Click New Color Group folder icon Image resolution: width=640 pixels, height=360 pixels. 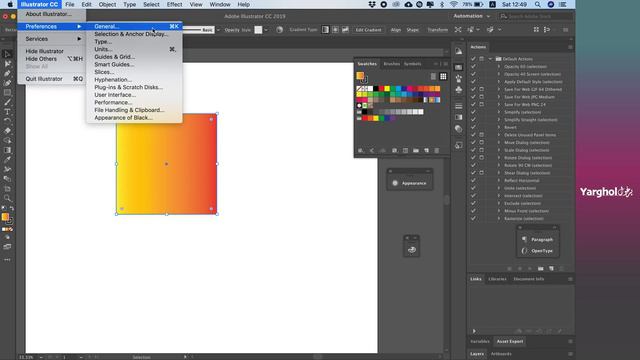[x=416, y=151]
